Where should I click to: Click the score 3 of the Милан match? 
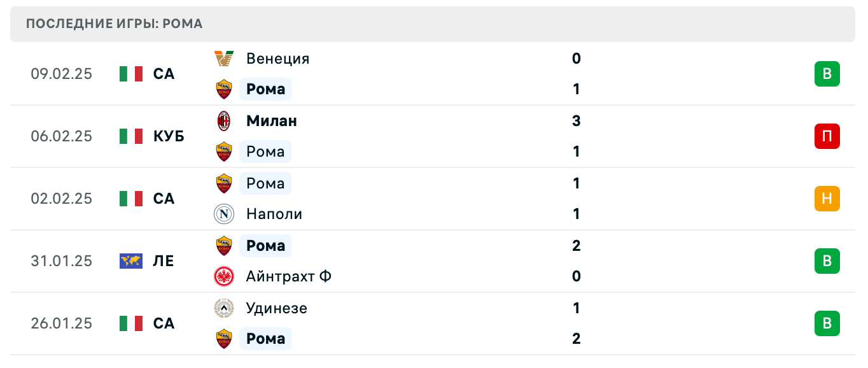point(576,121)
